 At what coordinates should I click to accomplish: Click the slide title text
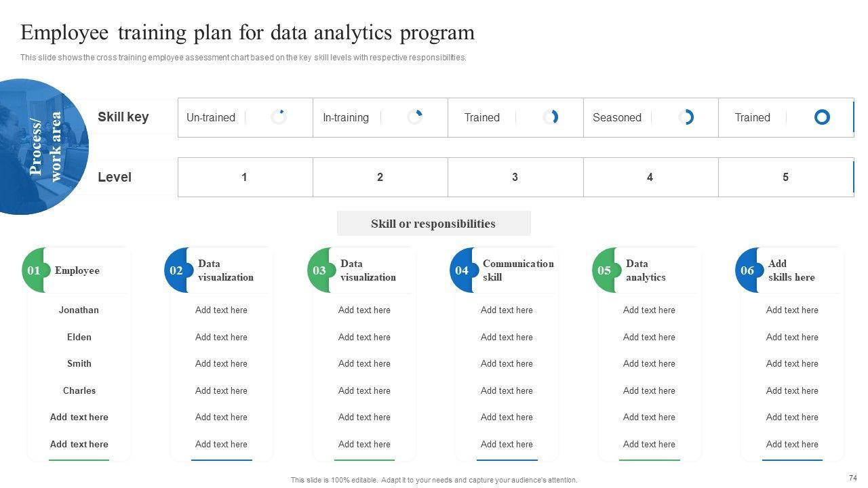coord(248,33)
